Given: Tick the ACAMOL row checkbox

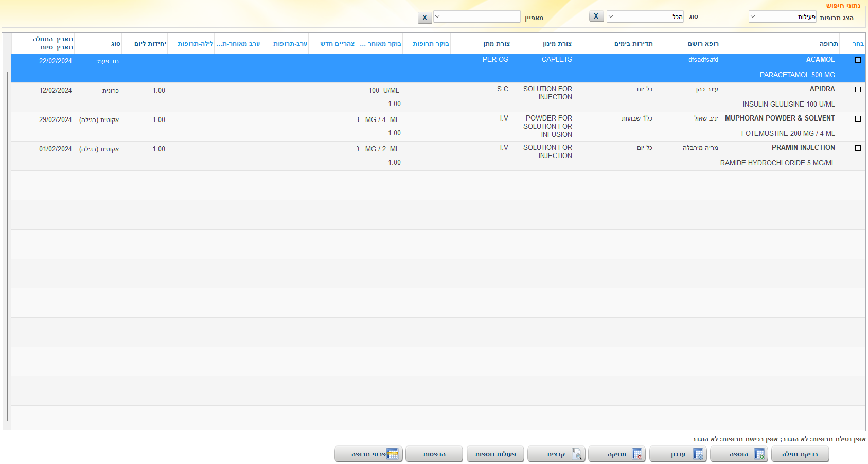Looking at the screenshot, I should (858, 60).
